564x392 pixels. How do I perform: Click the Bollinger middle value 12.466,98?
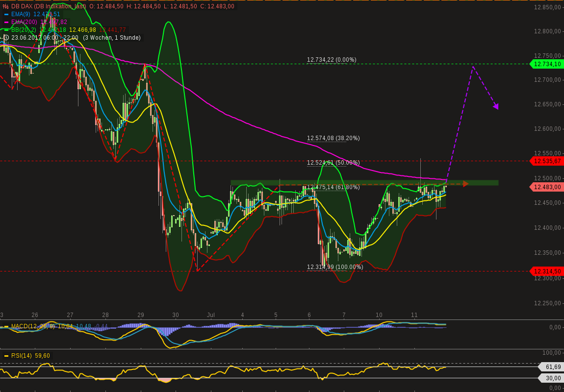click(x=82, y=30)
